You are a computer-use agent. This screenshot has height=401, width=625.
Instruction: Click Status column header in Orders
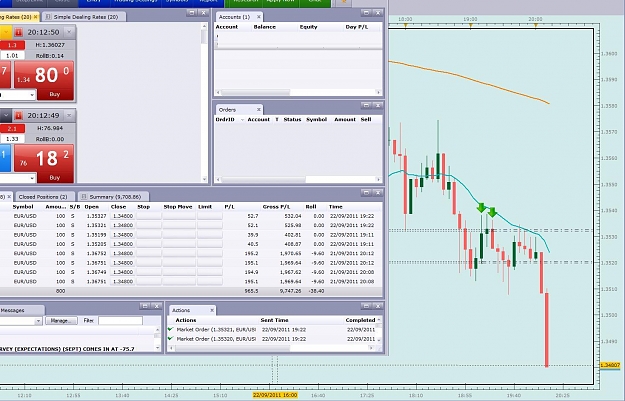pos(292,120)
